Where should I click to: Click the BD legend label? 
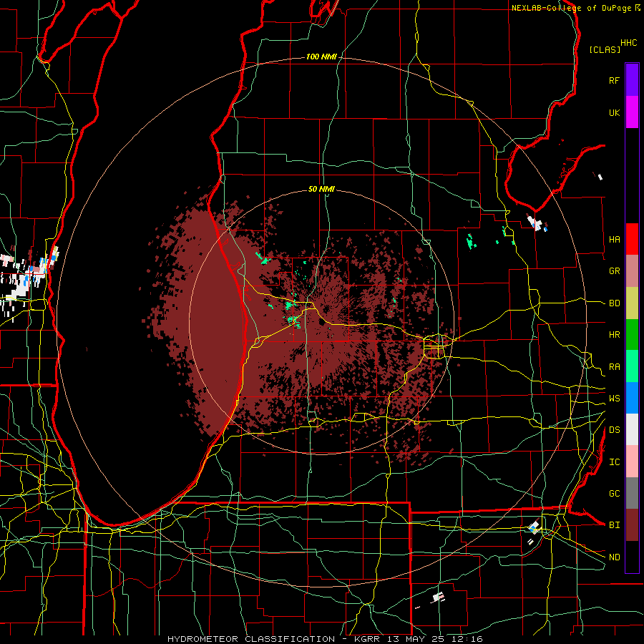tap(614, 303)
